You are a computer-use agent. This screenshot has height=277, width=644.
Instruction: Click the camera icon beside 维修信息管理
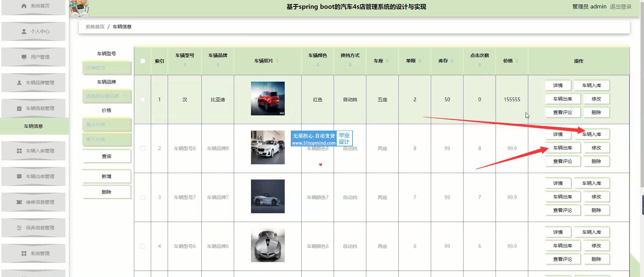(19, 202)
